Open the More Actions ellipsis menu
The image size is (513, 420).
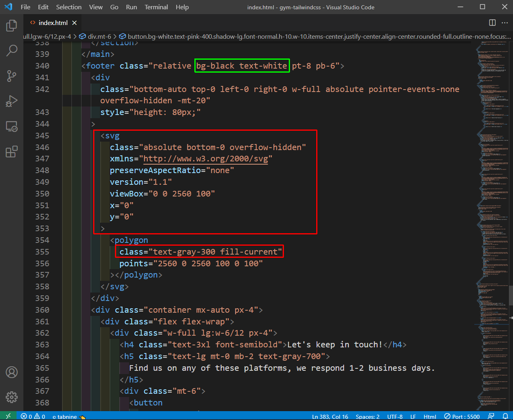click(505, 23)
